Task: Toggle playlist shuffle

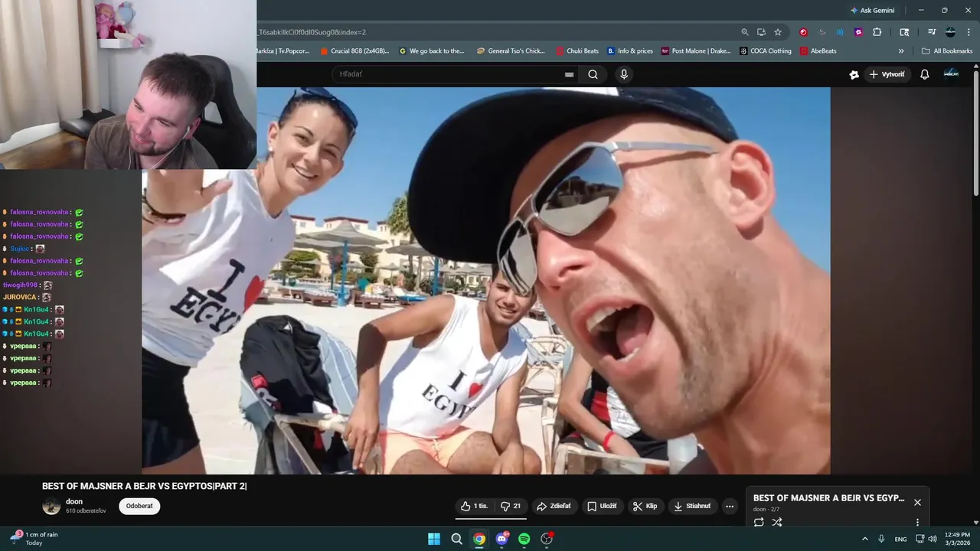Action: point(777,522)
